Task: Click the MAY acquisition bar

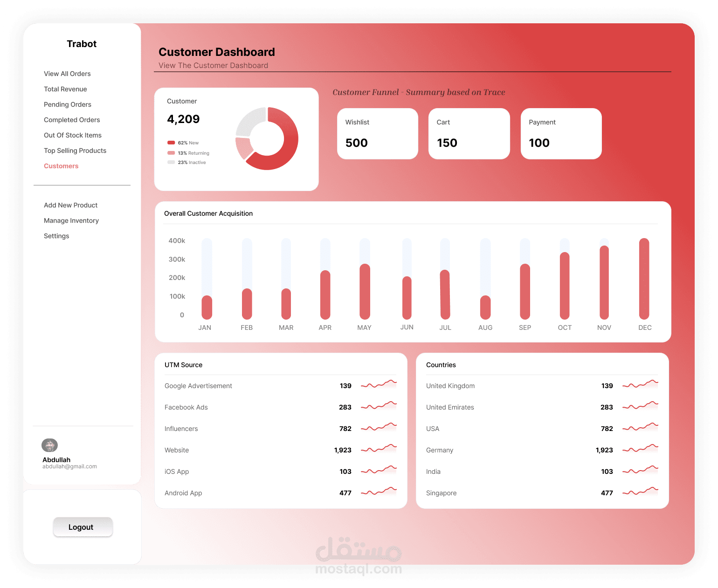Action: 365,292
